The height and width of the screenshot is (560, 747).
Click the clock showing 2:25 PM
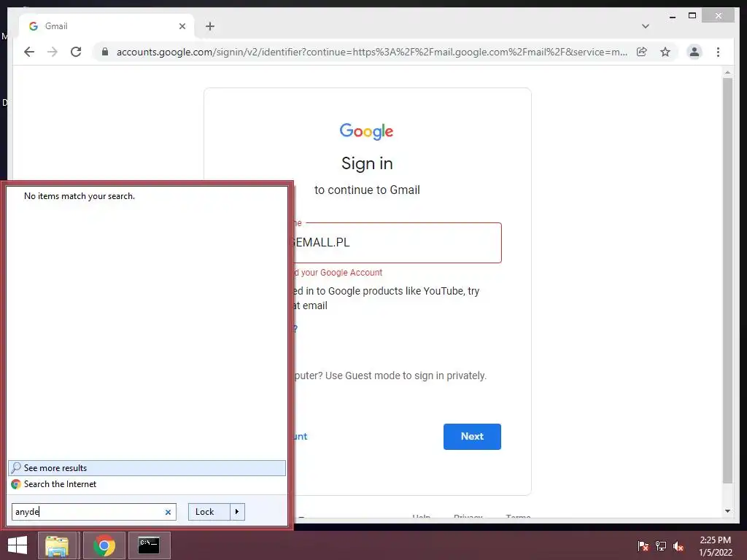(715, 546)
